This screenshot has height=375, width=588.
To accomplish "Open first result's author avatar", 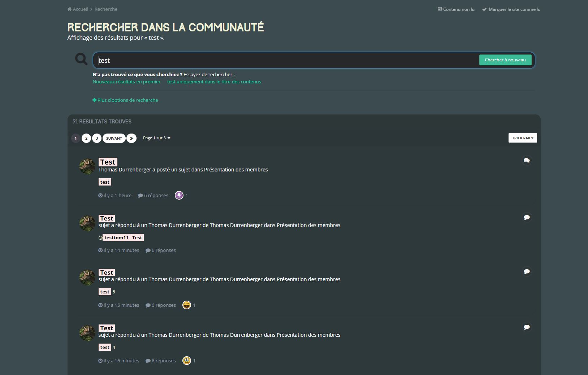I will (87, 166).
